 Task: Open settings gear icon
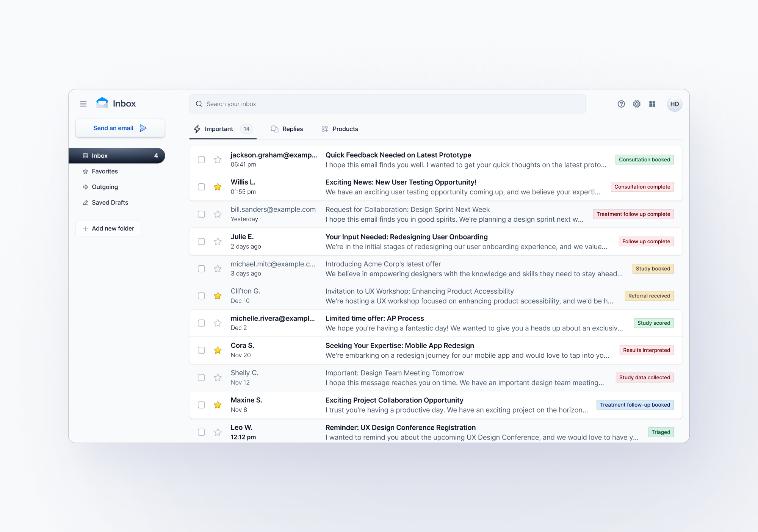[636, 104]
